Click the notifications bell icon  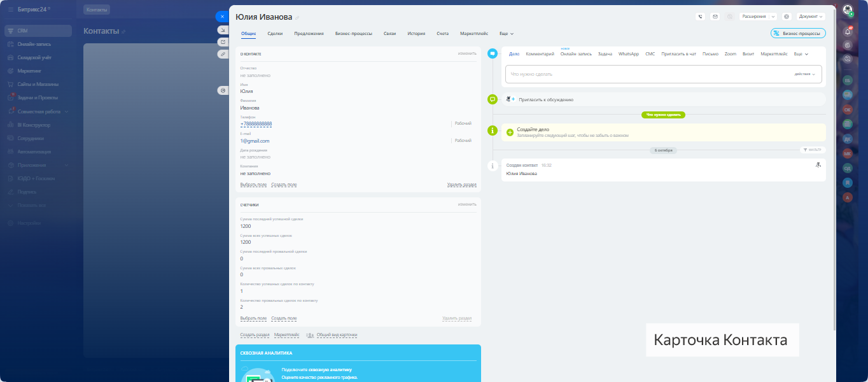point(847,31)
